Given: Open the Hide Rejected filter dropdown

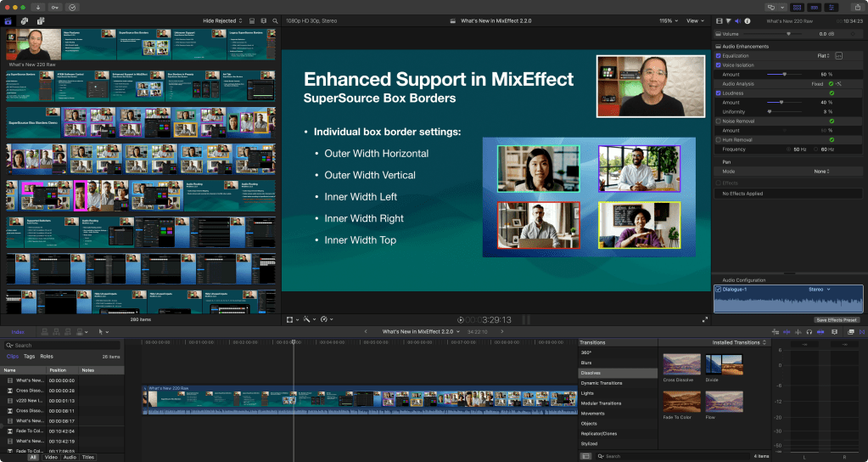Looking at the screenshot, I should 222,20.
